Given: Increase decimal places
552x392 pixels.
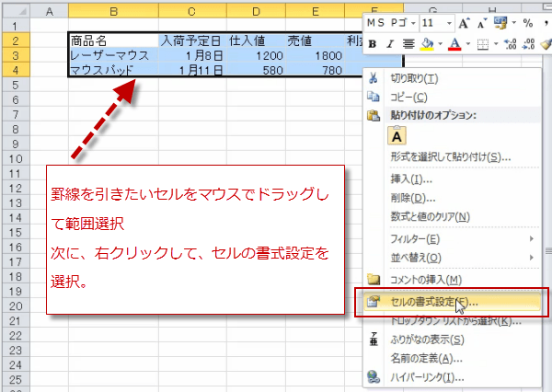Looking at the screenshot, I should [x=510, y=44].
